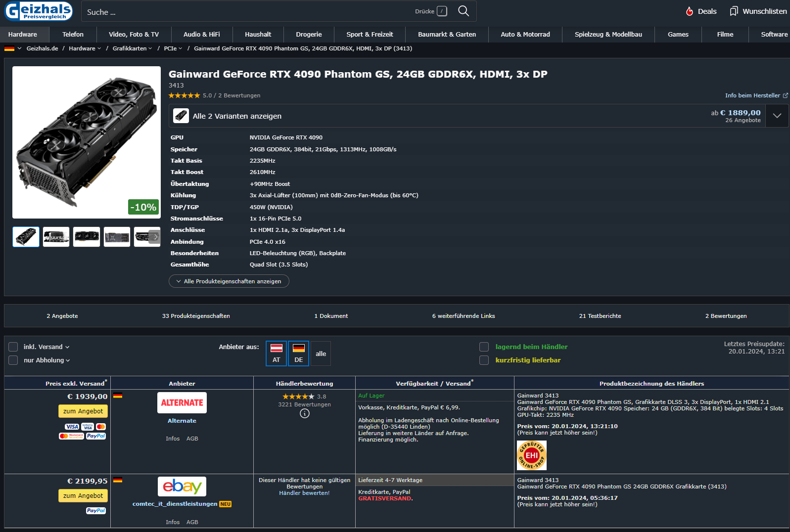The width and height of the screenshot is (790, 532).
Task: Click German flag beside Alternate price
Action: (118, 396)
